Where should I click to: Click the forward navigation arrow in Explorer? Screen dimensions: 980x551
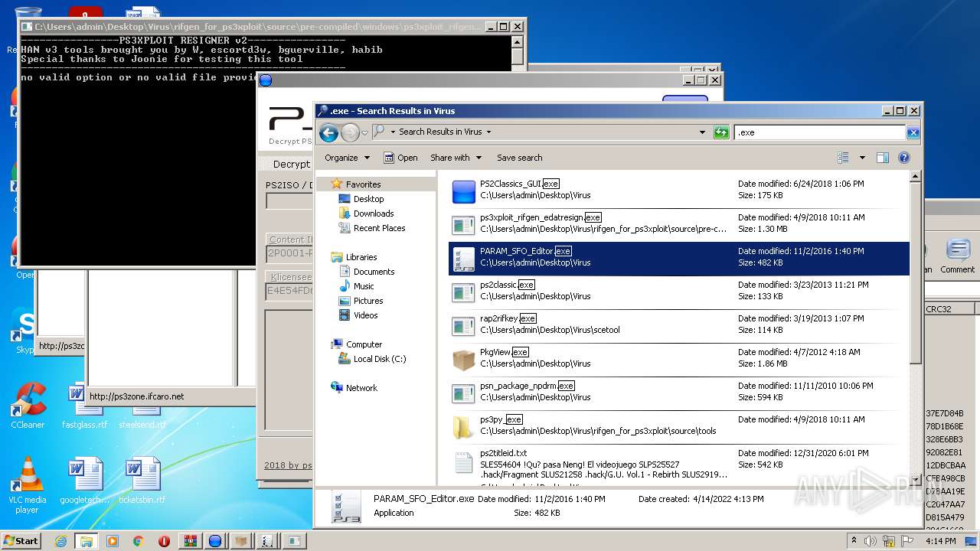click(351, 132)
